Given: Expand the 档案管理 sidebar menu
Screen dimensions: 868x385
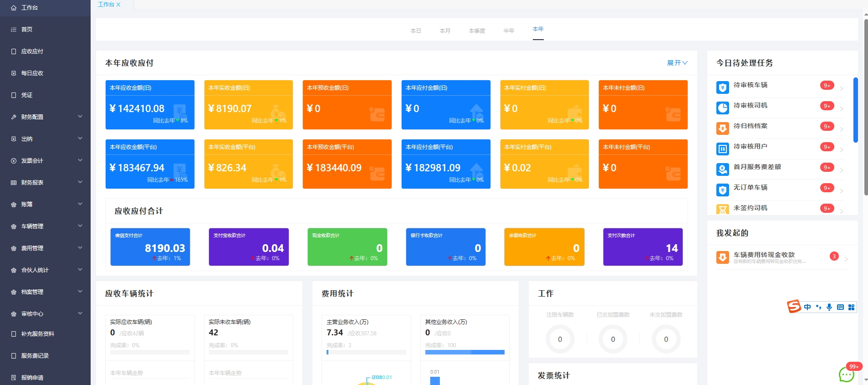Looking at the screenshot, I should point(46,292).
